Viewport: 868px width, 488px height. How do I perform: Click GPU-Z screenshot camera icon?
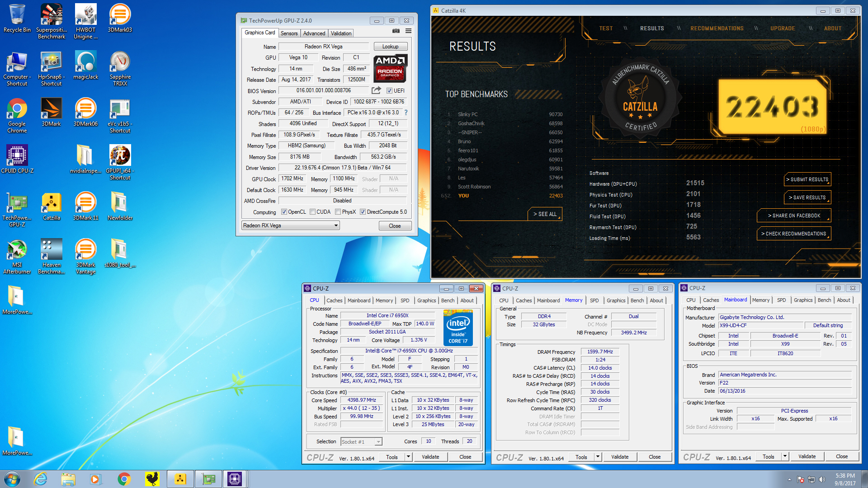396,31
